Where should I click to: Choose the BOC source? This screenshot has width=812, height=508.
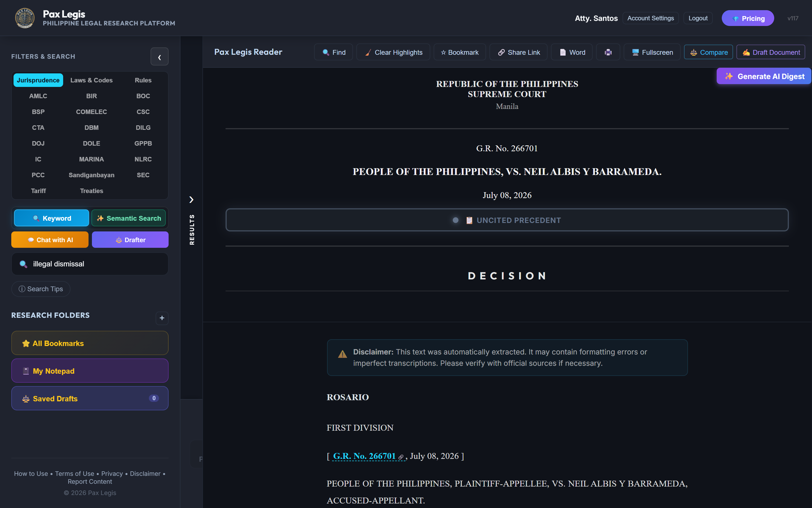(143, 96)
